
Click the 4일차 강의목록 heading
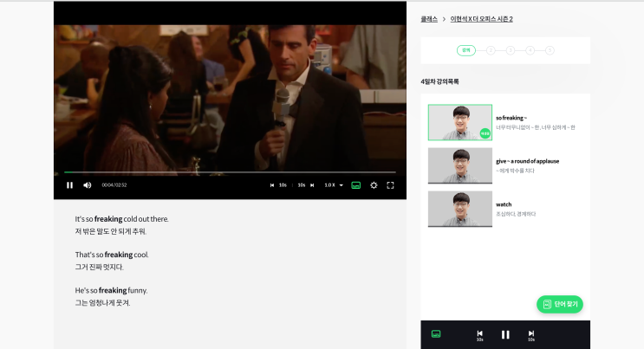[439, 81]
